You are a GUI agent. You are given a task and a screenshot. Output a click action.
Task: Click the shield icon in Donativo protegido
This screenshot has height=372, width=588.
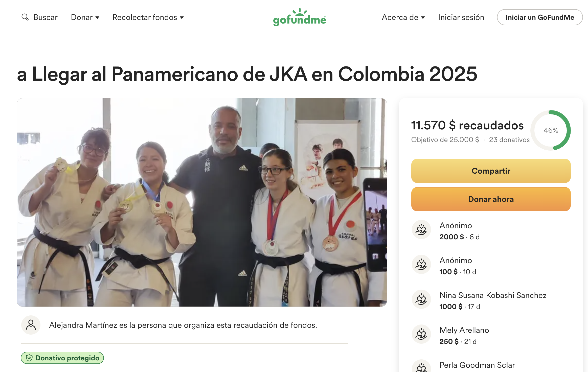[30, 358]
